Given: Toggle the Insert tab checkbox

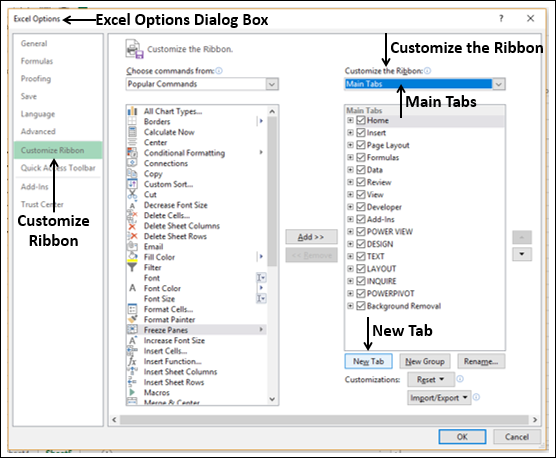Looking at the screenshot, I should point(361,133).
